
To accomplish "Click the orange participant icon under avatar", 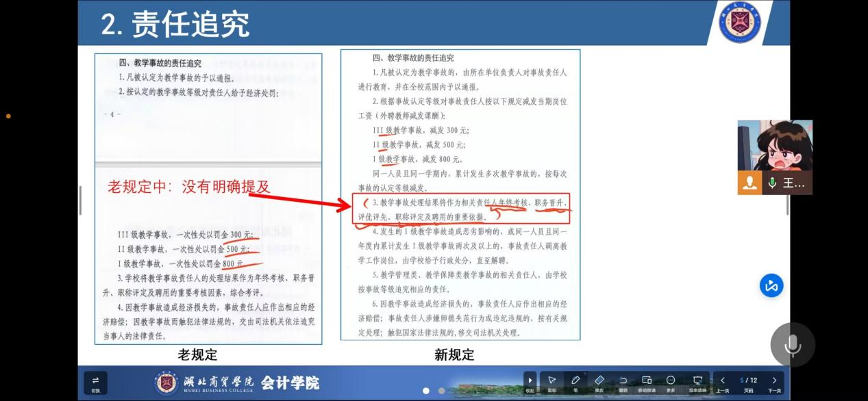I will click(749, 183).
